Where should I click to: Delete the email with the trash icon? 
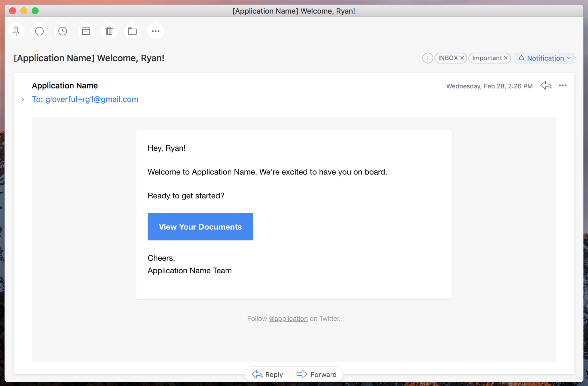(x=109, y=31)
